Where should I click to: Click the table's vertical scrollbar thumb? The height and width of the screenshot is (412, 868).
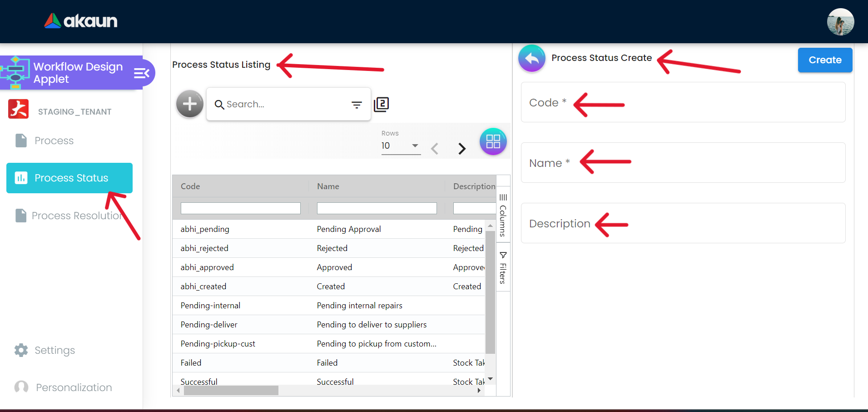click(490, 292)
